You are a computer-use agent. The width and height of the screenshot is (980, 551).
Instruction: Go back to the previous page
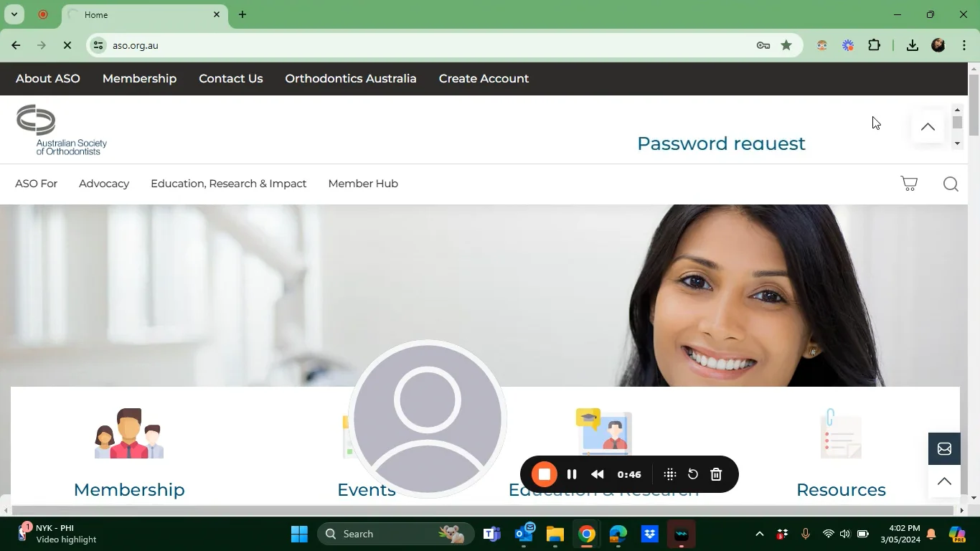[16, 45]
